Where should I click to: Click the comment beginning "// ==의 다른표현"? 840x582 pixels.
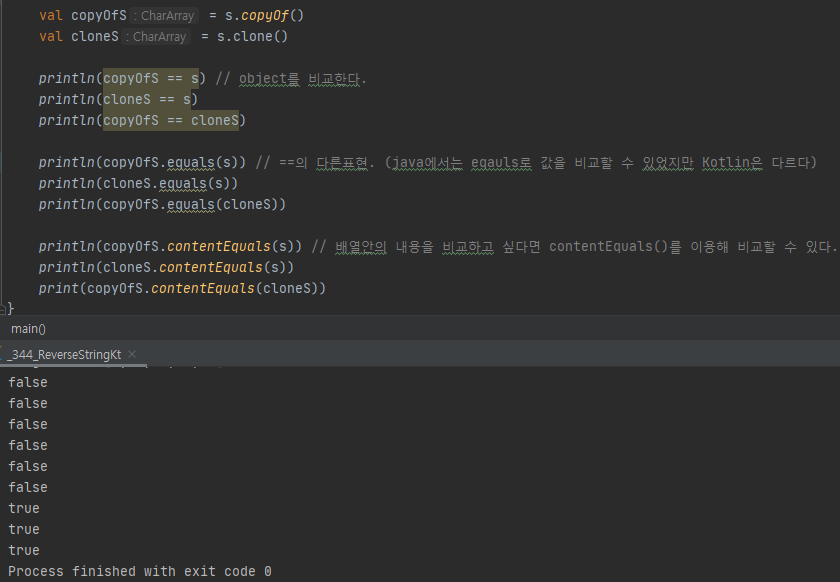(536, 162)
